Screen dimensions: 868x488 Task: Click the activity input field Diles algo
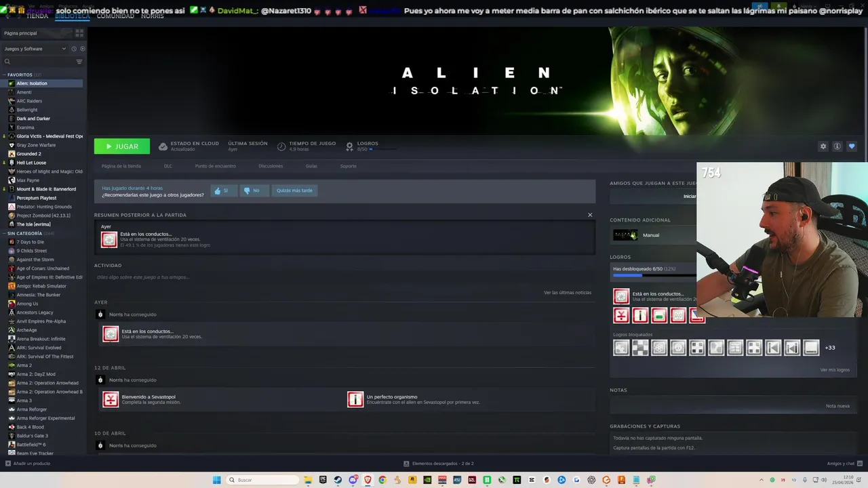click(x=344, y=277)
